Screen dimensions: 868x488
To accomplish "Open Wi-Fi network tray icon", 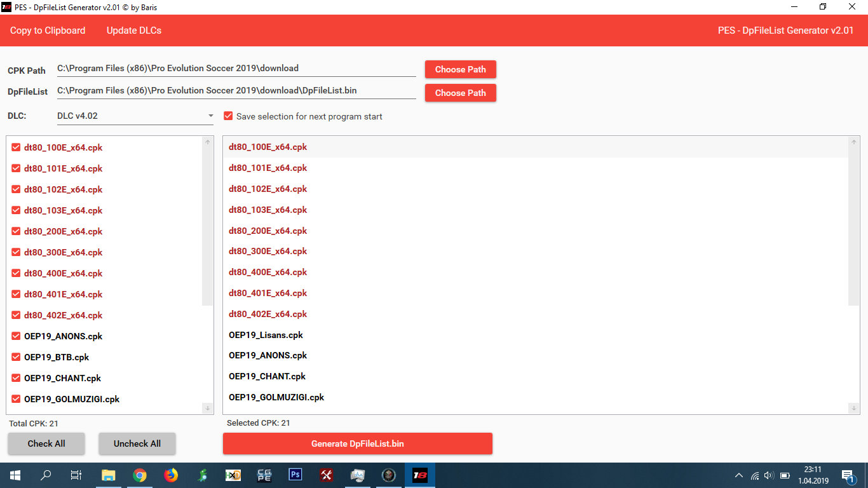I will [x=755, y=475].
